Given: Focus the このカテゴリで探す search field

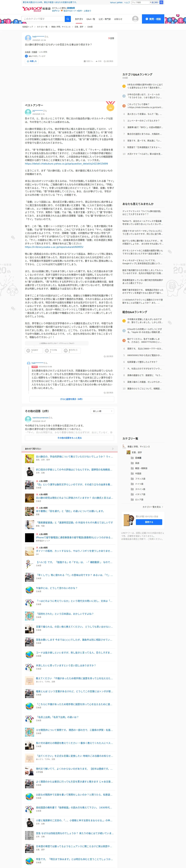Looking at the screenshot, I should click(43, 19).
